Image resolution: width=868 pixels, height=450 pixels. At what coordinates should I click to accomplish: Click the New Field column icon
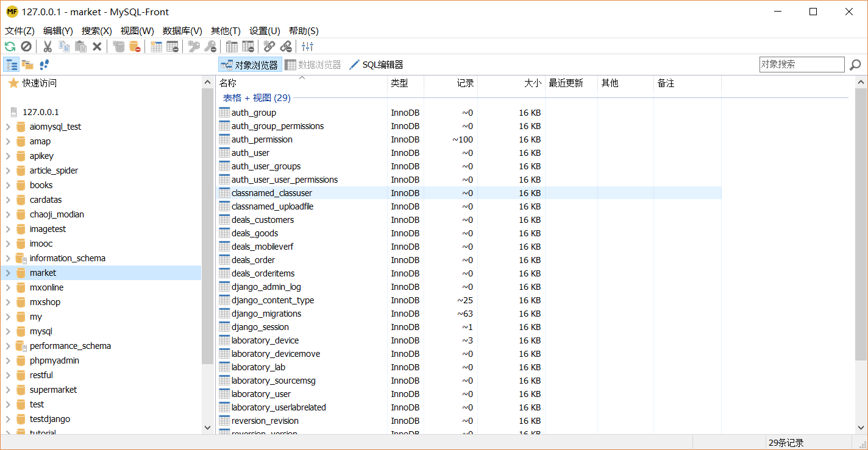tap(232, 46)
